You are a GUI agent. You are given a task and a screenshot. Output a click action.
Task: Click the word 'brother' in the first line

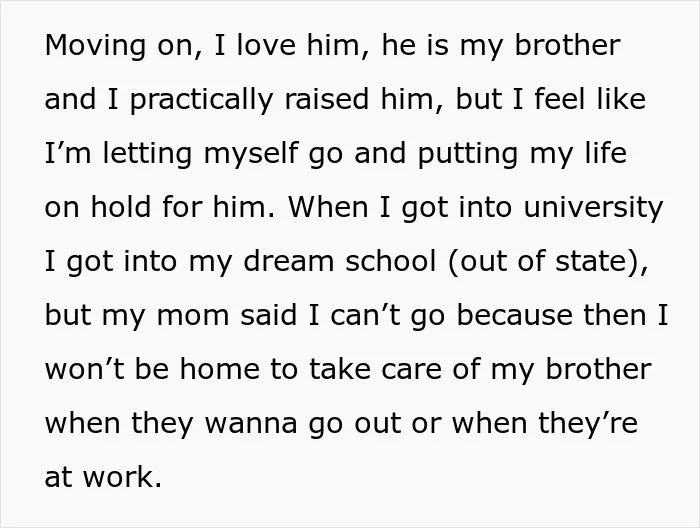pyautogui.click(x=567, y=45)
